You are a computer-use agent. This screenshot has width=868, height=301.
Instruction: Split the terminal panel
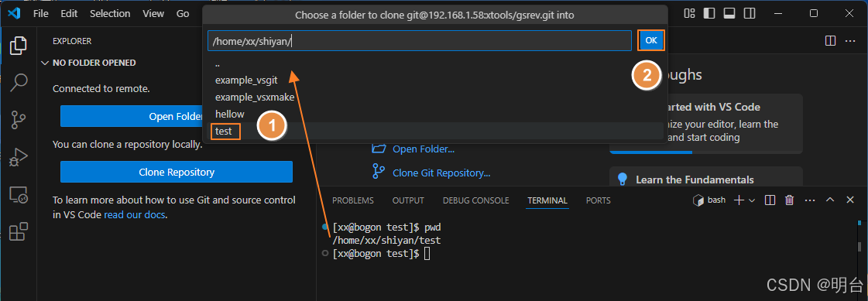pos(770,200)
